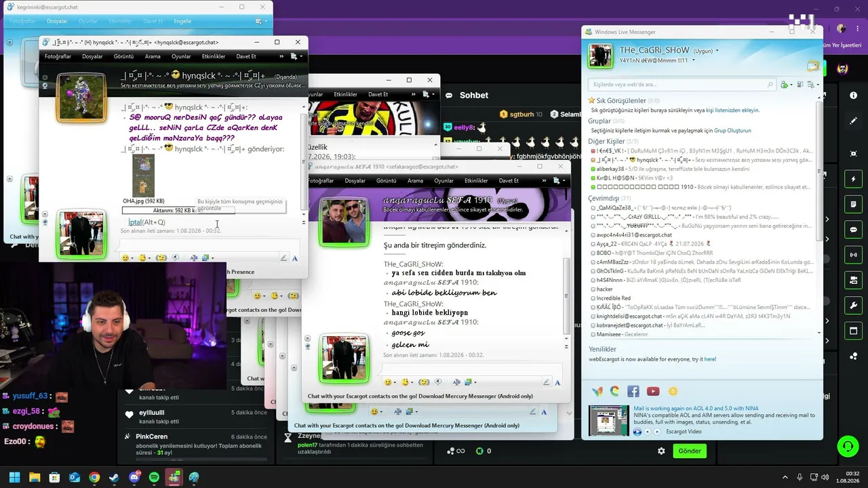Click the contact list layout icon in Messenger
The width and height of the screenshot is (868, 488).
[800, 85]
